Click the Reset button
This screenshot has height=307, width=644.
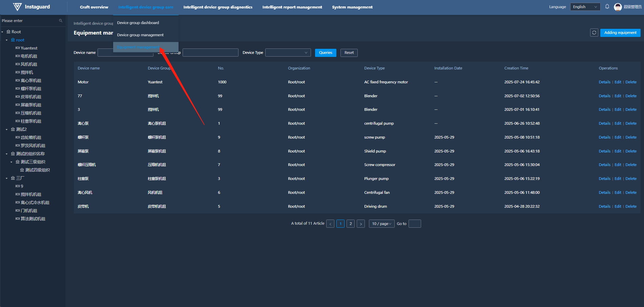[x=349, y=53]
